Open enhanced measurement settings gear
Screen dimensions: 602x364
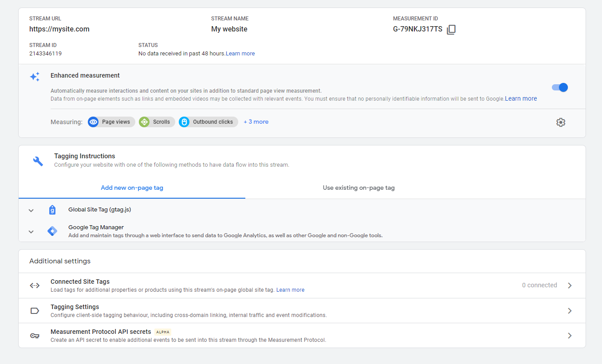(561, 122)
